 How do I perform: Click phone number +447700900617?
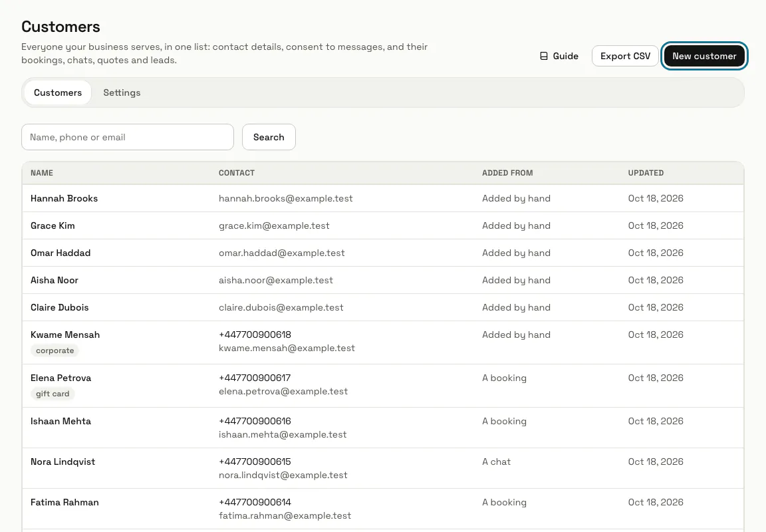point(255,378)
